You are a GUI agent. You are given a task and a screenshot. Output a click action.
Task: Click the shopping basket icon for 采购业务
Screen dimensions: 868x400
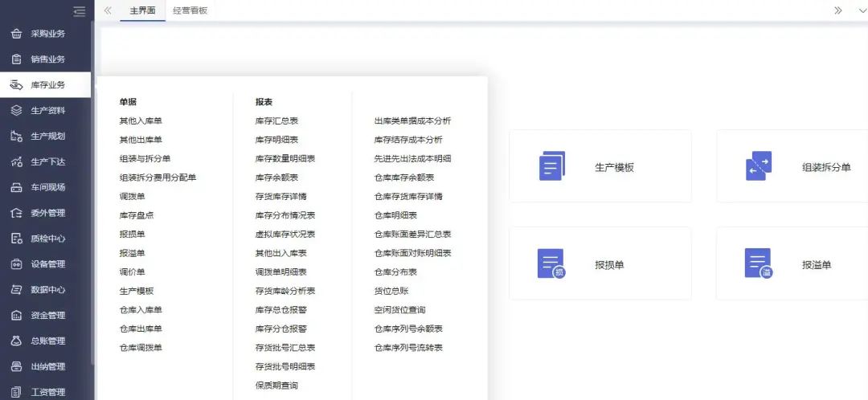click(x=16, y=34)
